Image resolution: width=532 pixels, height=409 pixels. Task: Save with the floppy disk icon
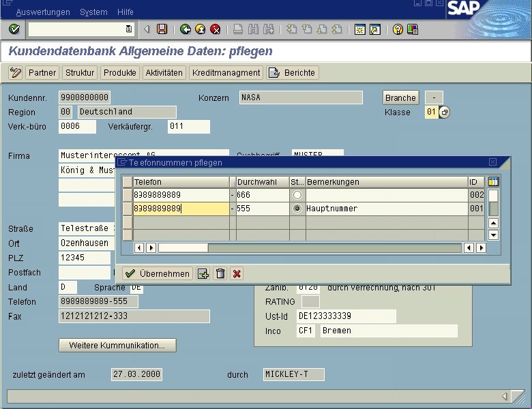(162, 29)
